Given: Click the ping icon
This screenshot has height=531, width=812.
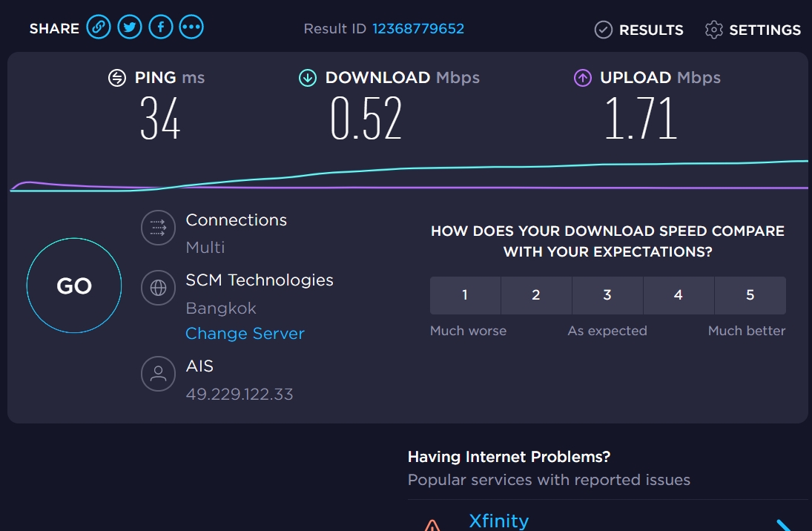Looking at the screenshot, I should click(117, 78).
